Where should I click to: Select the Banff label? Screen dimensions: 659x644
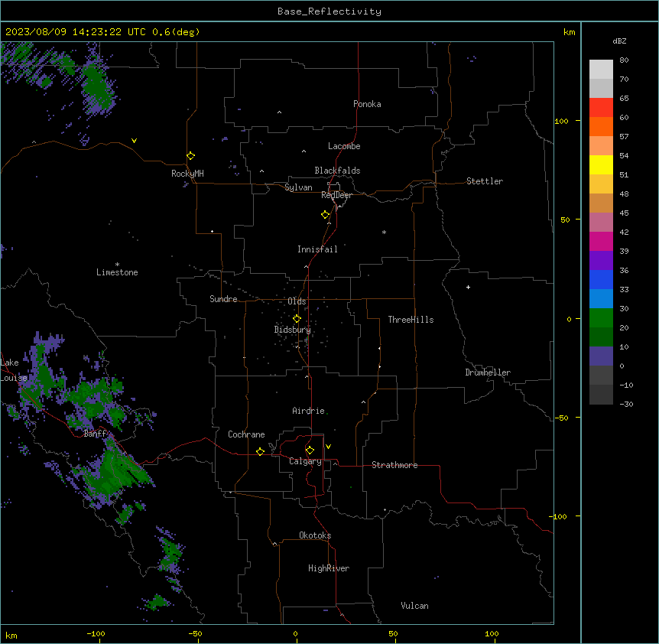click(96, 434)
